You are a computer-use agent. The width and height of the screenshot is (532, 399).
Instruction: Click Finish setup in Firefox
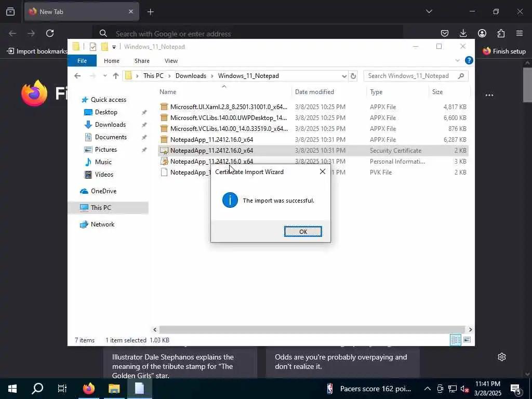coord(504,51)
